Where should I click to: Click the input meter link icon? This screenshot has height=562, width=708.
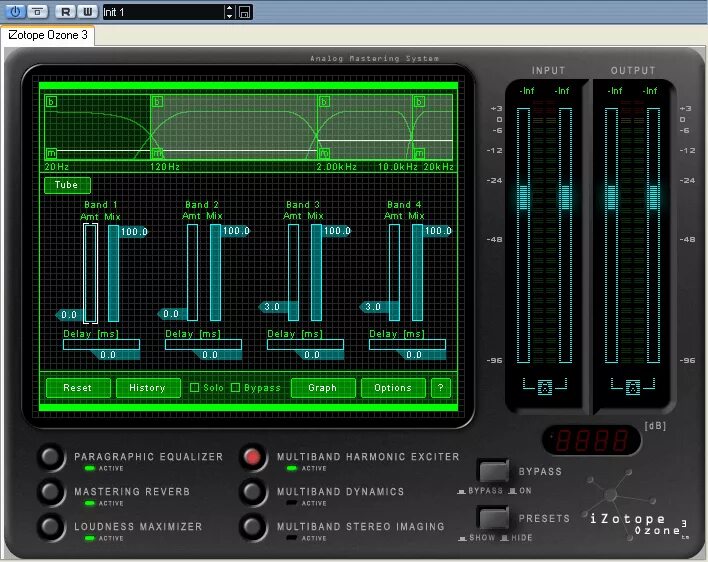[545, 387]
